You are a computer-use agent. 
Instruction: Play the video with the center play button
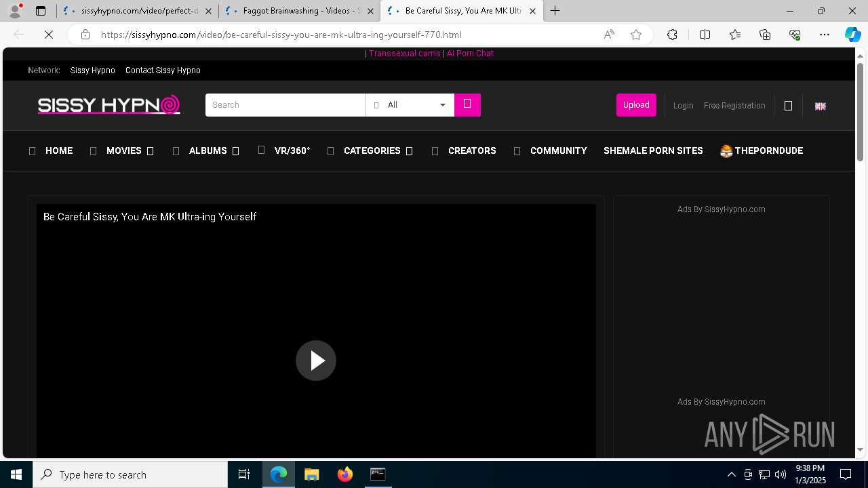(316, 361)
